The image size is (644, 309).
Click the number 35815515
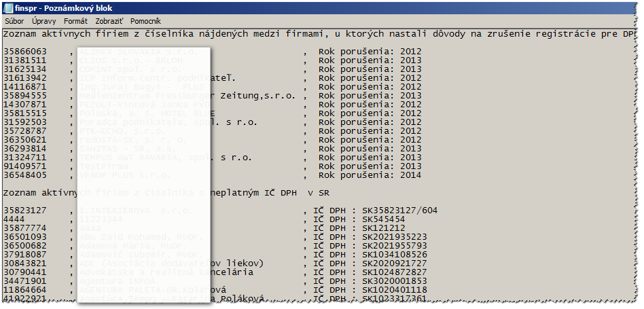[x=25, y=113]
